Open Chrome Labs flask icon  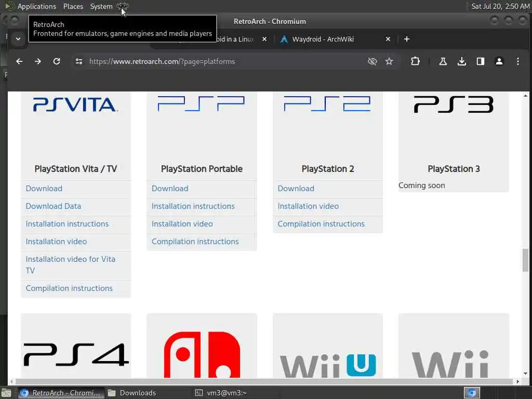tap(443, 61)
